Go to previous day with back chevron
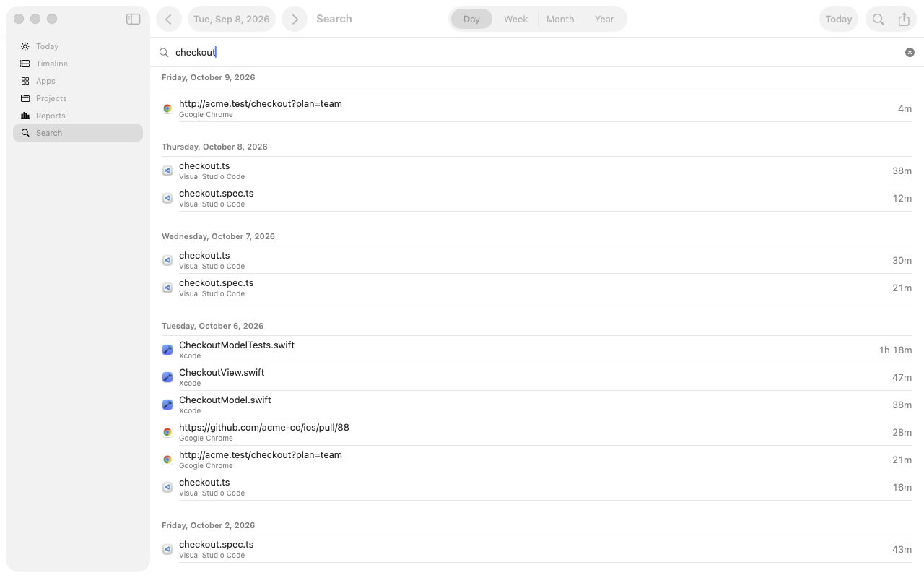The height and width of the screenshot is (578, 924). 169,20
